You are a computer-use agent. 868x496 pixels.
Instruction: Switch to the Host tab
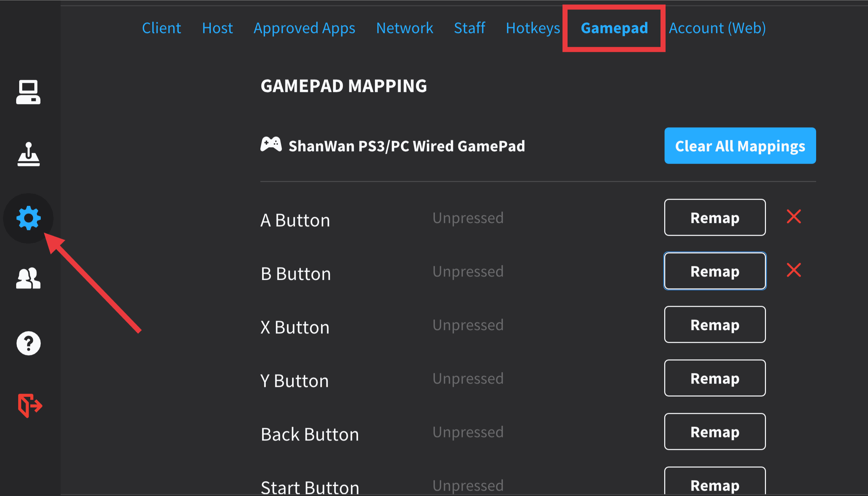click(217, 28)
